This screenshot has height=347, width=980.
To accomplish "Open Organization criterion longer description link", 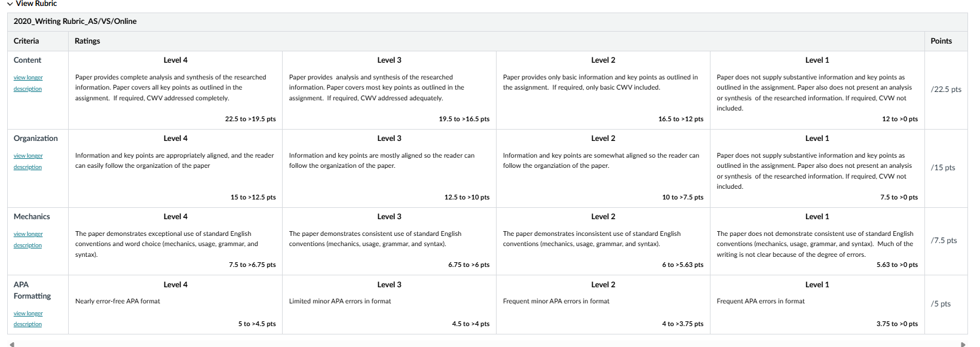I will pos(28,161).
